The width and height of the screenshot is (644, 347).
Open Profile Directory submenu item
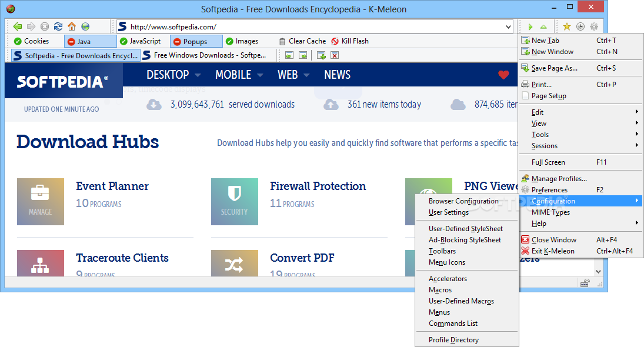(x=467, y=339)
